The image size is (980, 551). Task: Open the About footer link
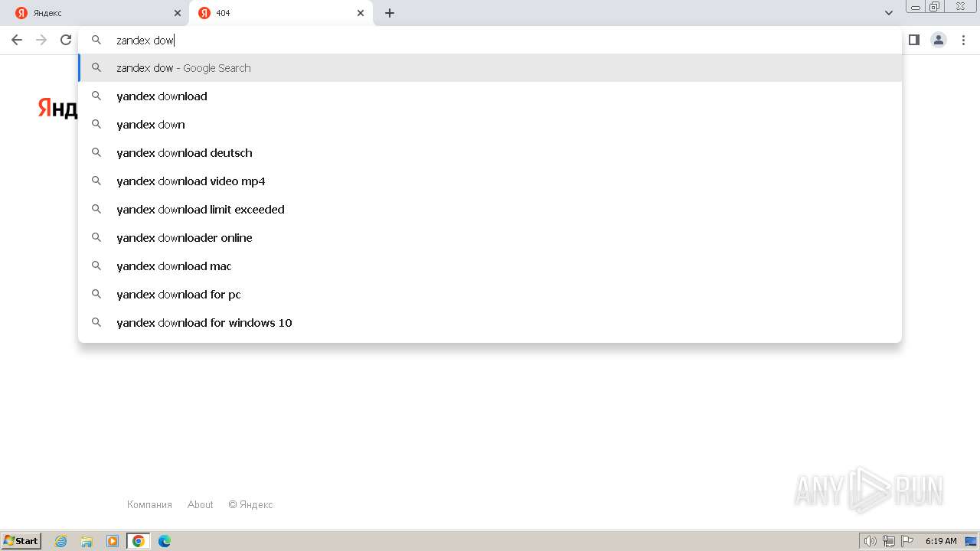coord(201,504)
